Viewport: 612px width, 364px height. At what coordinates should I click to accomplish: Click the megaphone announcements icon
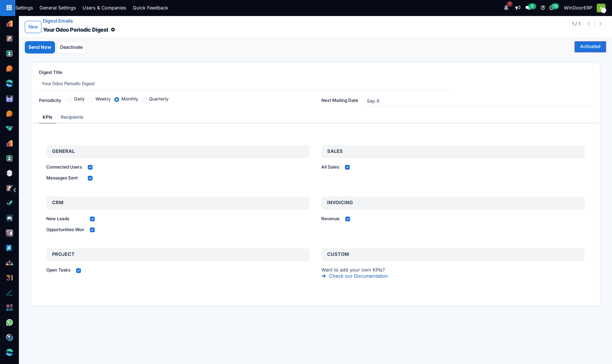[518, 8]
